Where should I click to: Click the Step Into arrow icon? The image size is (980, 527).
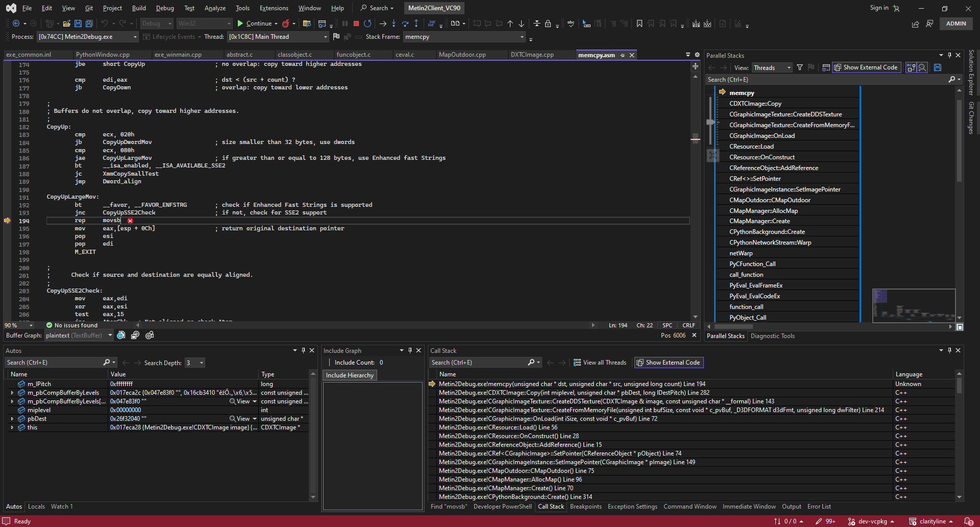click(394, 23)
